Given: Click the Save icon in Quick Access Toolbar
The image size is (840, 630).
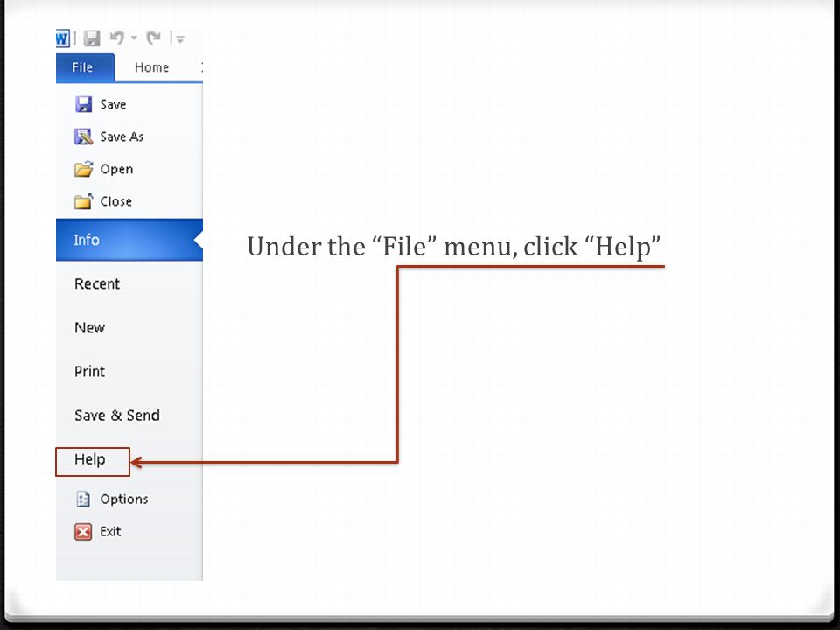Looking at the screenshot, I should click(x=92, y=38).
